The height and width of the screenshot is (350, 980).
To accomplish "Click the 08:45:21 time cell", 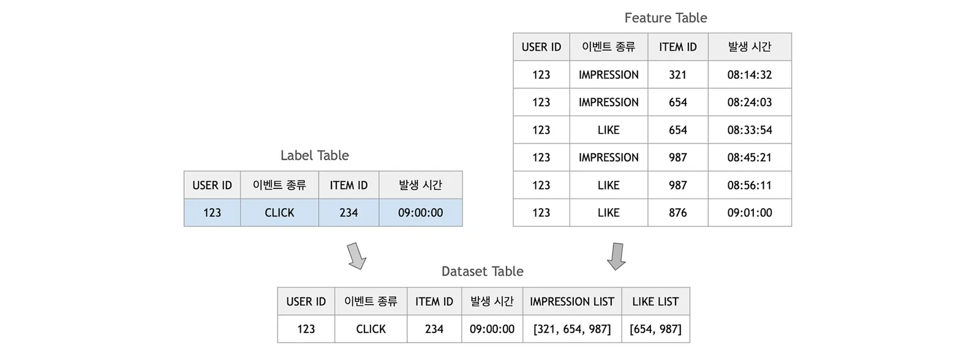I will click(x=750, y=157).
